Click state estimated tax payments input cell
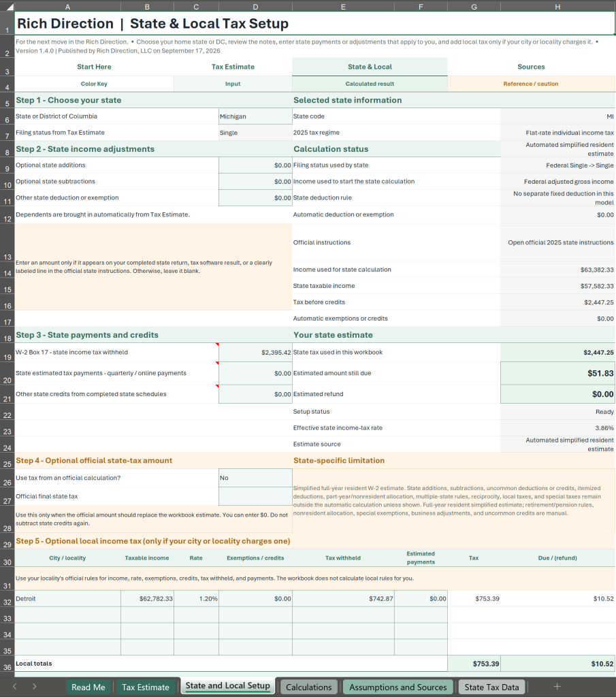 click(255, 373)
